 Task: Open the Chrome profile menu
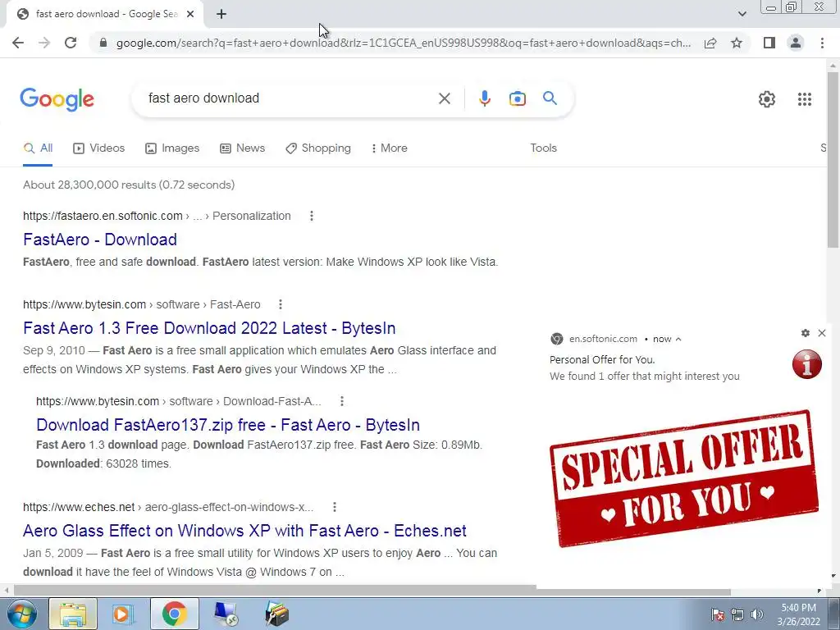click(x=796, y=43)
